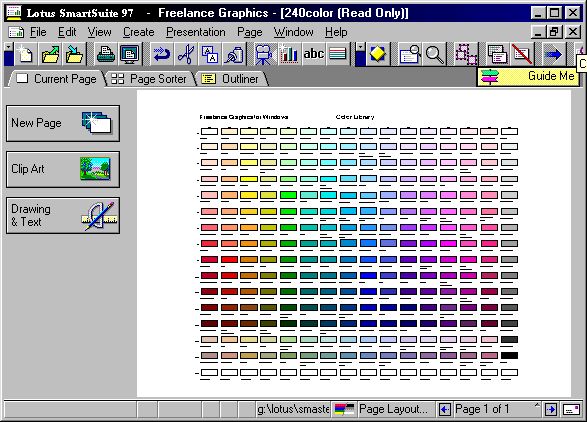Click the Drawing & Text button

63,216
